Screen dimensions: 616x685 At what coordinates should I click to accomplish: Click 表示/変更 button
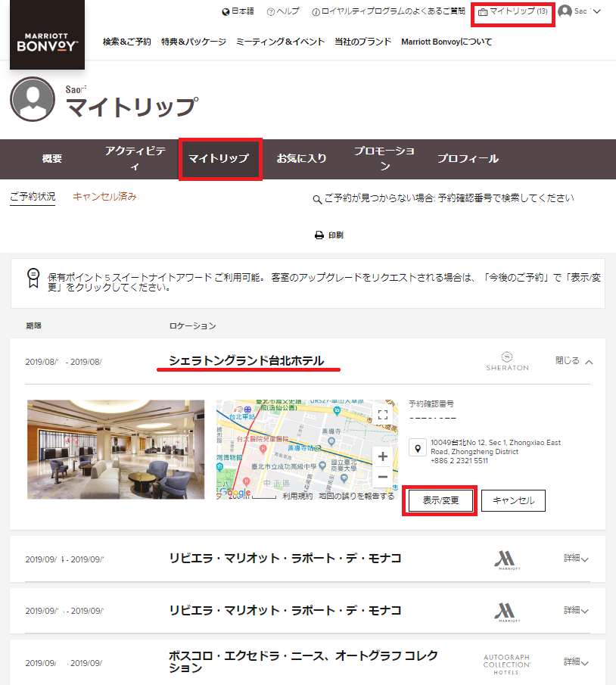click(440, 500)
